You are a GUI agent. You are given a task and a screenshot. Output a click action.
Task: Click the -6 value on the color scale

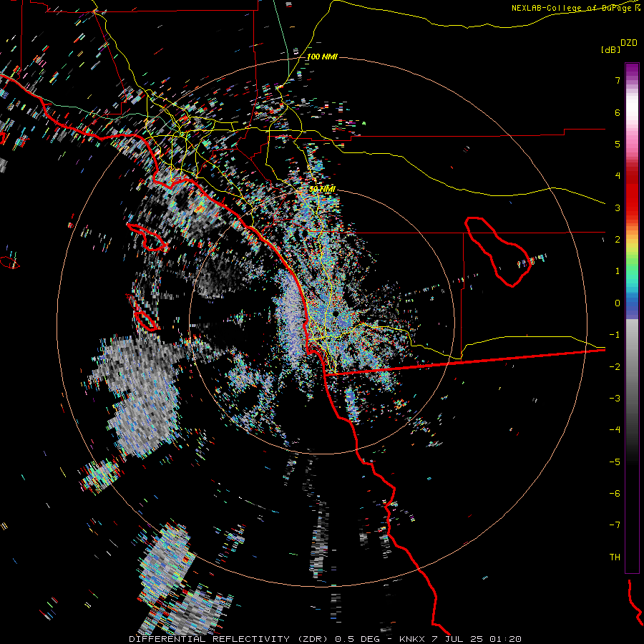click(x=615, y=494)
